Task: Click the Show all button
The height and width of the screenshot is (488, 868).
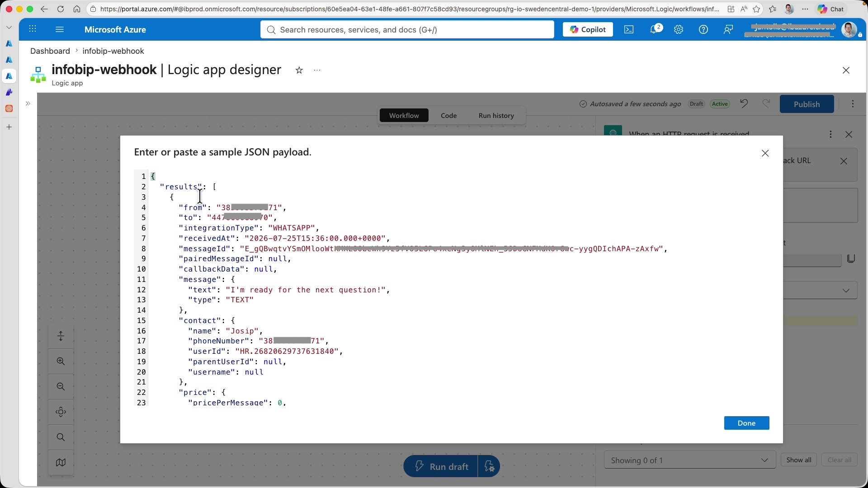Action: click(799, 460)
